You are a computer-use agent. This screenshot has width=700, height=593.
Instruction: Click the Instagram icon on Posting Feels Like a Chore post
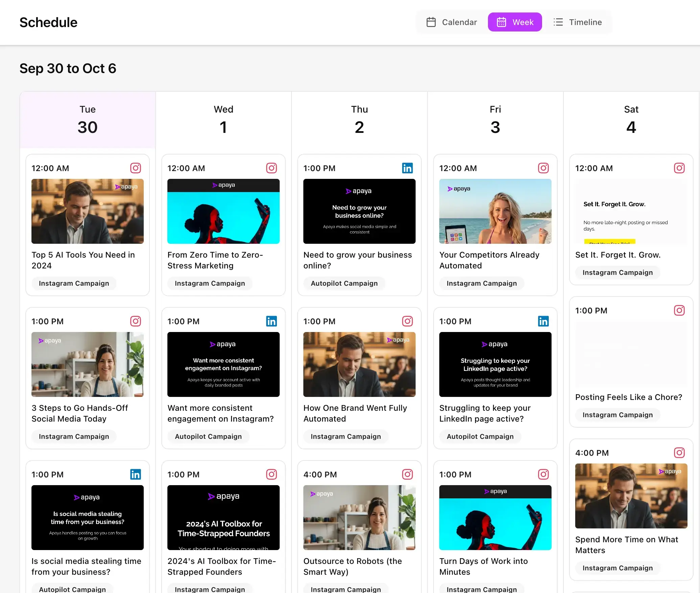tap(679, 310)
